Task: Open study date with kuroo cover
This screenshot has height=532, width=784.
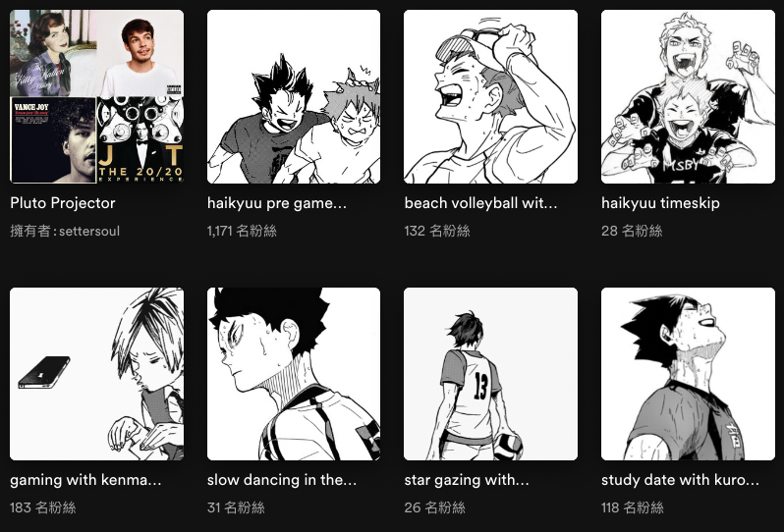Action: (x=688, y=374)
